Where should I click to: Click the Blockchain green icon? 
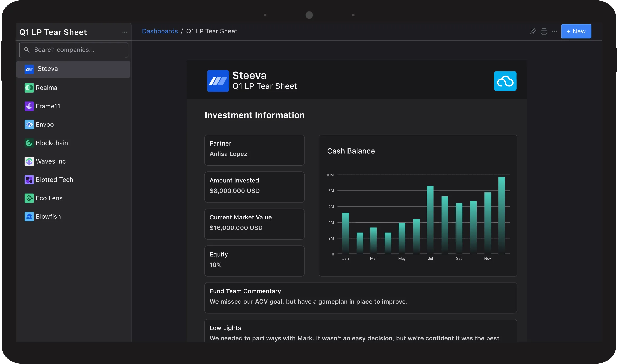29,143
